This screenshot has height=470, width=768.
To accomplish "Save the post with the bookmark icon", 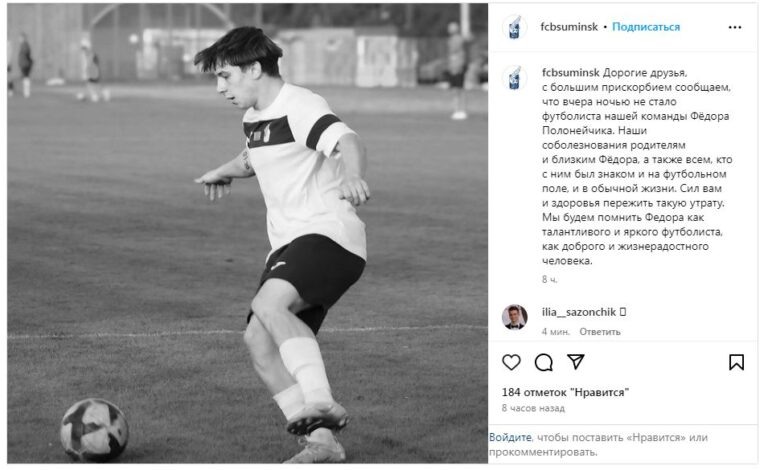I will tap(736, 362).
